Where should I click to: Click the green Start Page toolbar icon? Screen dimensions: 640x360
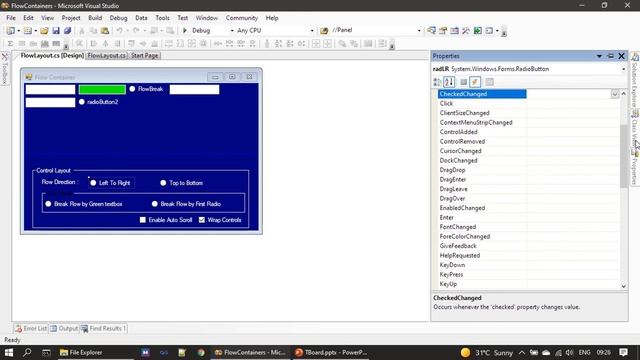477,31
